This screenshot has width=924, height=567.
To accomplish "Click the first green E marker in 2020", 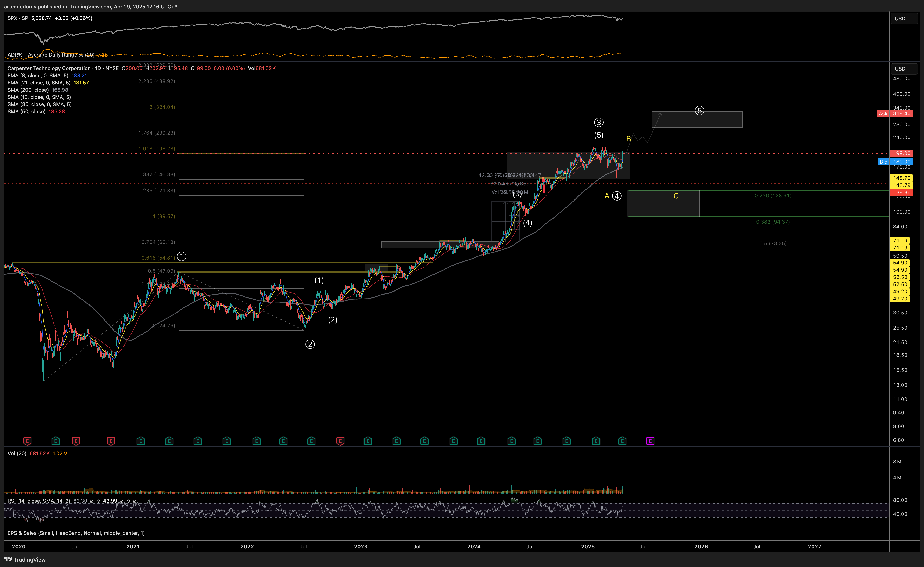I will (55, 441).
